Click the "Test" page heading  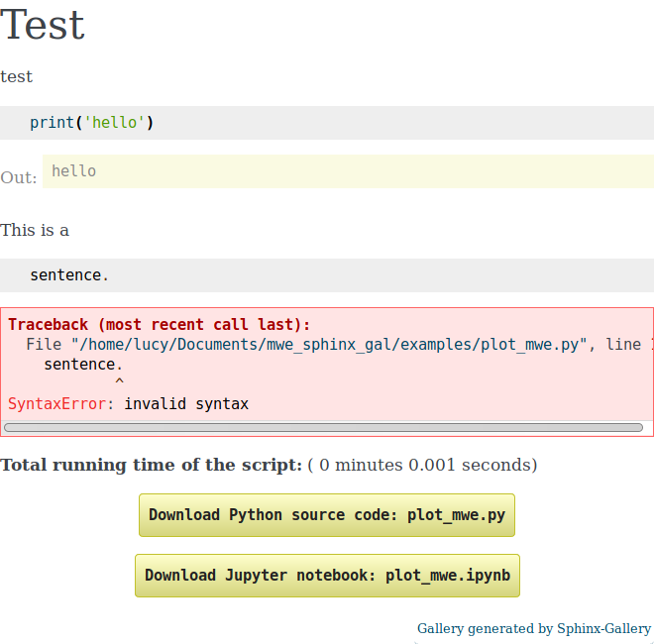point(43,25)
